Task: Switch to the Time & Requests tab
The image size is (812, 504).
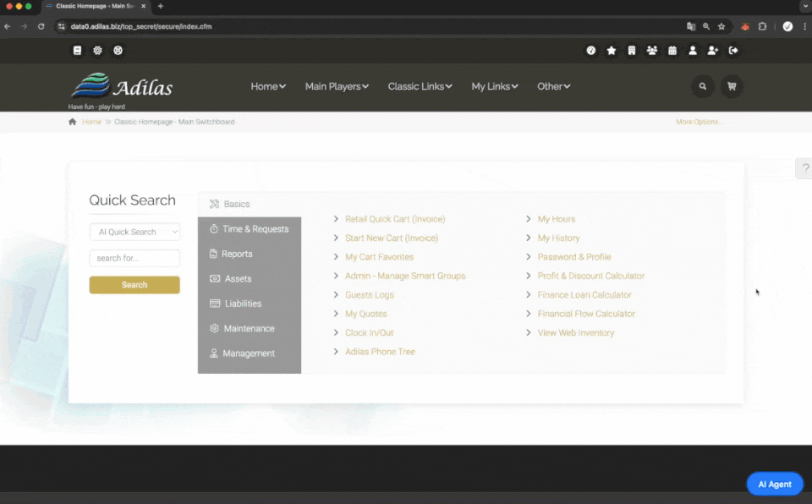Action: (x=255, y=229)
